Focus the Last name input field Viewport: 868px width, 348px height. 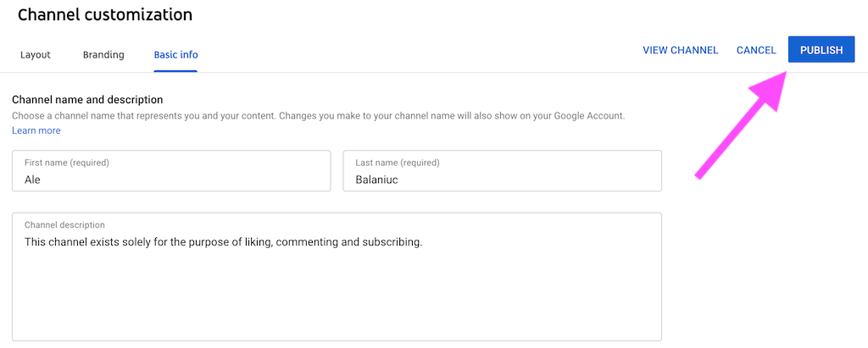point(502,171)
